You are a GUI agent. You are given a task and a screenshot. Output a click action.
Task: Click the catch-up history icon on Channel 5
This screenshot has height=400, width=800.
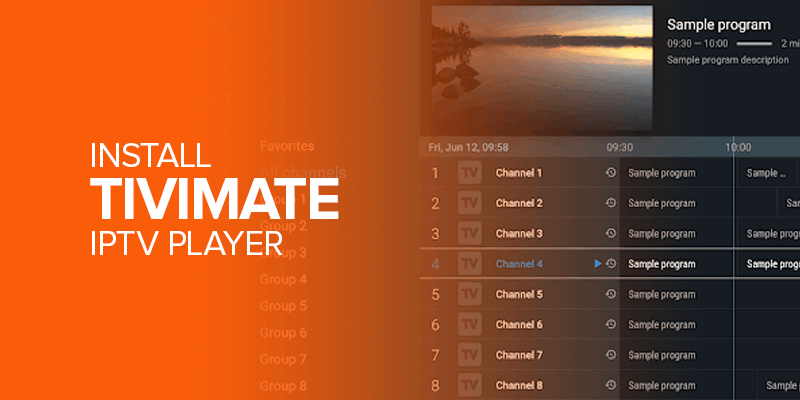611,294
